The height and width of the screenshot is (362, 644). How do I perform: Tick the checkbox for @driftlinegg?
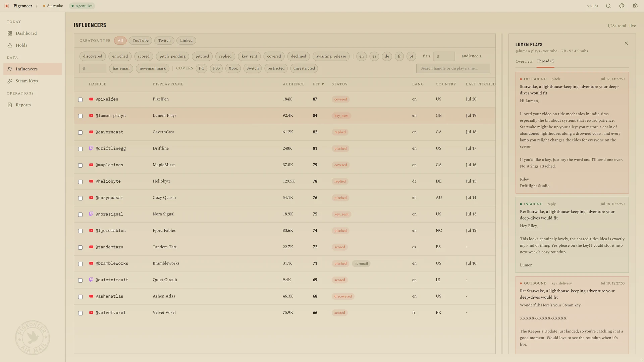(80, 149)
